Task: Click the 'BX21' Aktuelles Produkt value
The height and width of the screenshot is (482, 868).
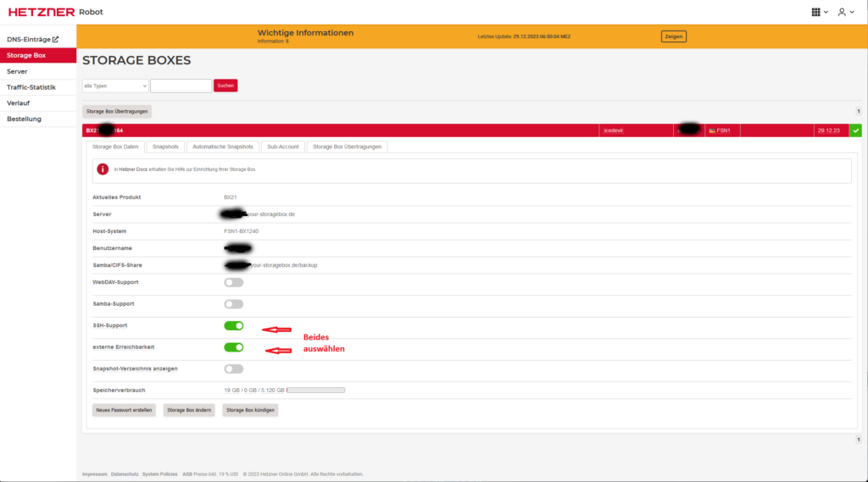Action: 231,197
